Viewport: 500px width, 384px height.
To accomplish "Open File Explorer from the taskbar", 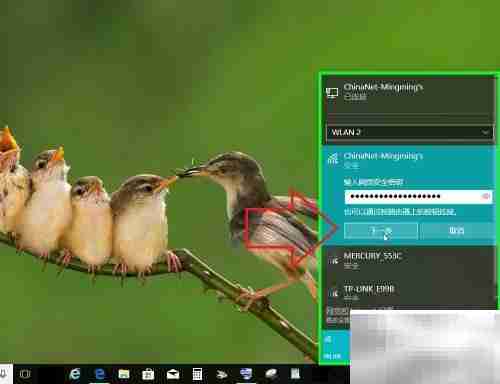I will click(x=124, y=374).
